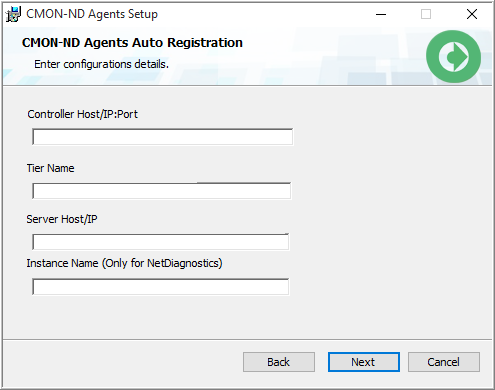The height and width of the screenshot is (390, 495).
Task: Click the Controller Host/IP:Port input field
Action: pos(163,137)
